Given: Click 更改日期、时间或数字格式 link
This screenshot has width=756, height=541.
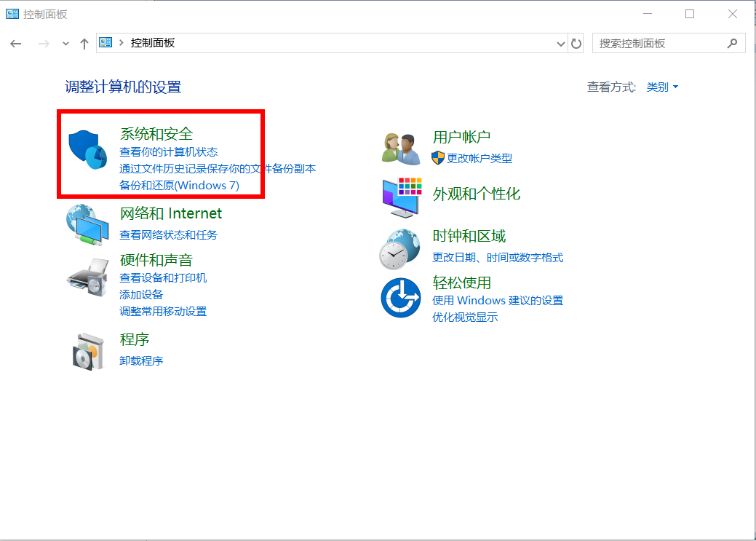Looking at the screenshot, I should (x=498, y=258).
